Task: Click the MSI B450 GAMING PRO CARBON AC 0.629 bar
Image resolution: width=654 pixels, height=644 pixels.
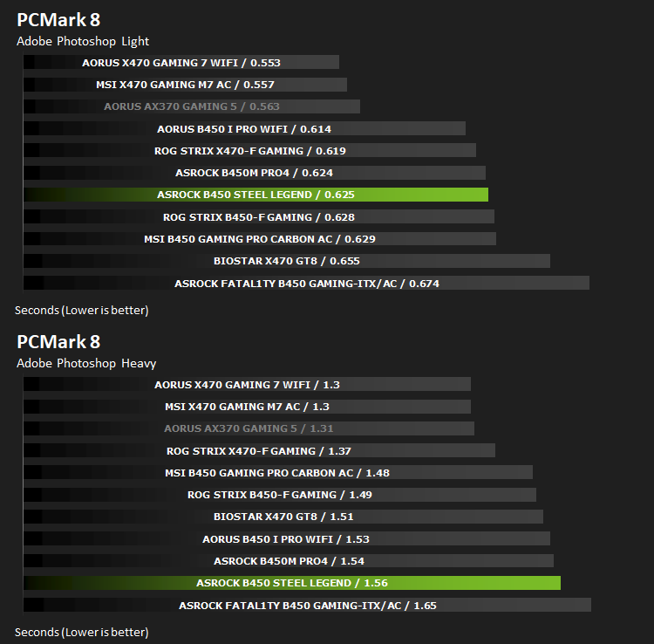Action: pos(260,239)
